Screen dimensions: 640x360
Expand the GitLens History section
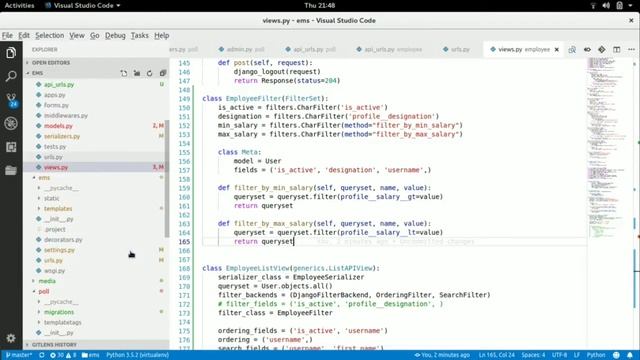tap(96, 344)
